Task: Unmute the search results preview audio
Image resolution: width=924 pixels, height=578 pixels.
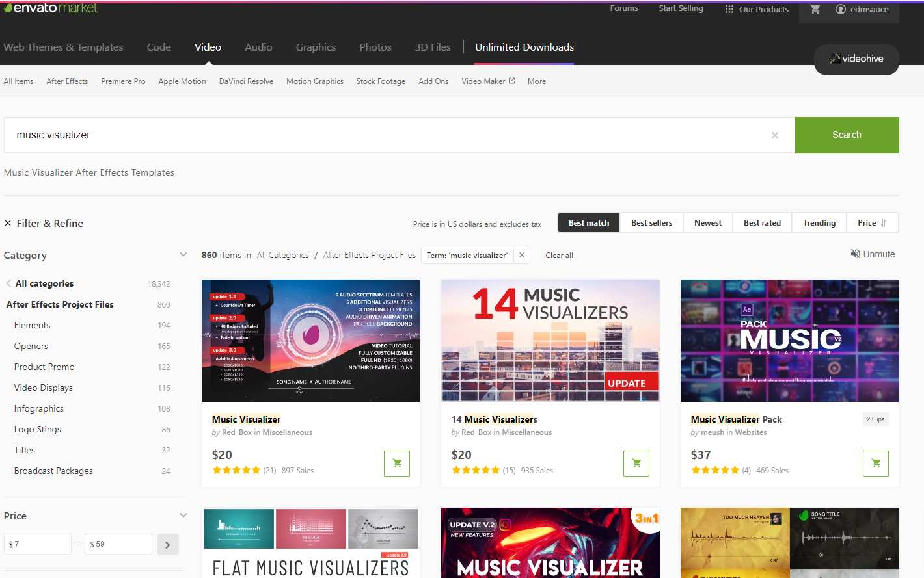Action: [x=873, y=254]
